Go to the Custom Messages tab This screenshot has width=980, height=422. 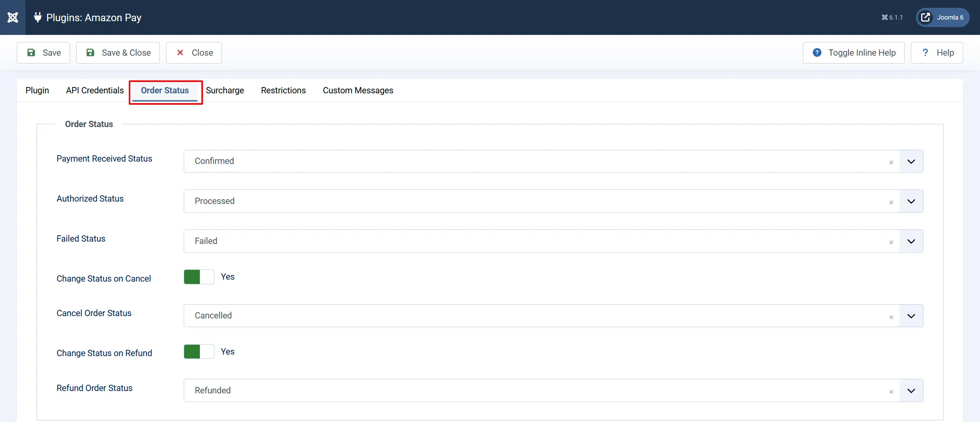click(x=358, y=90)
